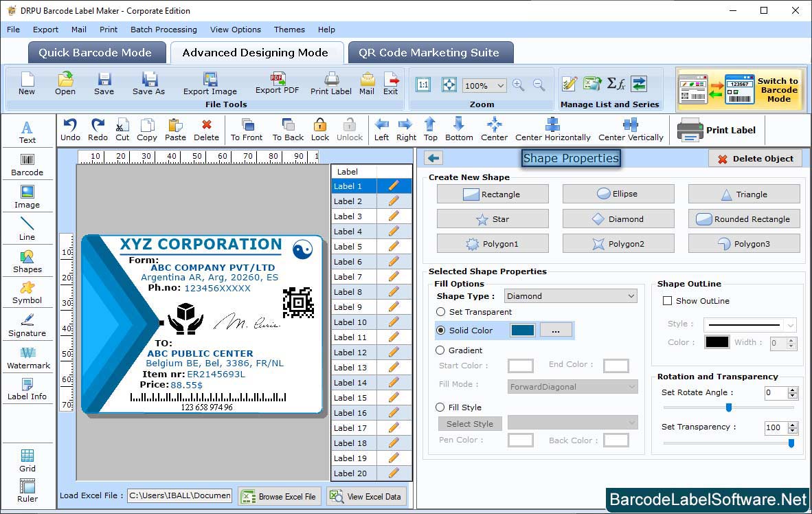The image size is (812, 514).
Task: Select the Barcode tool in sidebar
Action: (x=27, y=164)
